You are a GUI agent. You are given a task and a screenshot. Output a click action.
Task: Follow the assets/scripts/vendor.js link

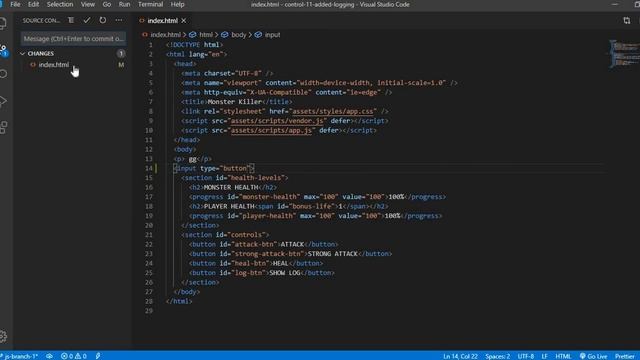tap(277, 121)
